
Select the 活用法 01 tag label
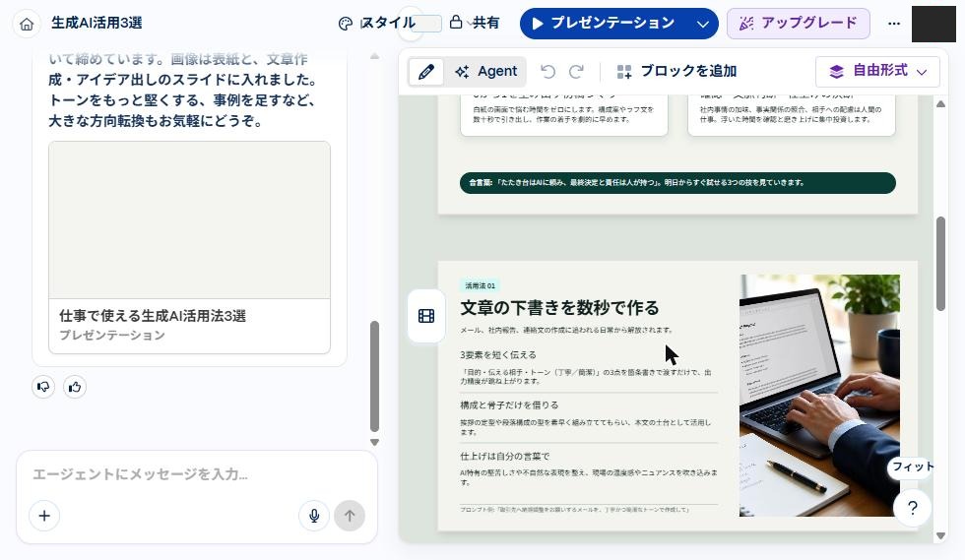[481, 285]
